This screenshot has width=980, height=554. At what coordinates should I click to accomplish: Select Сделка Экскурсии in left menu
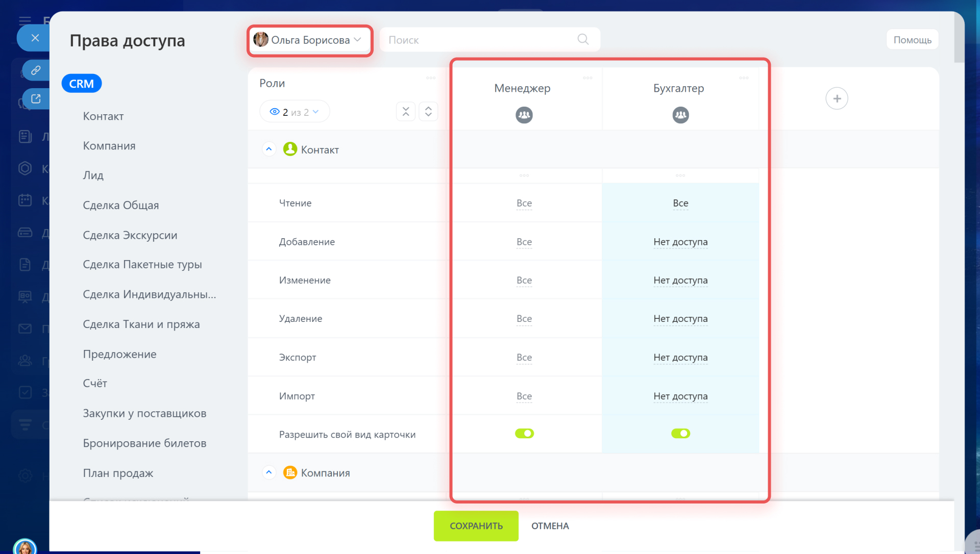click(x=130, y=235)
